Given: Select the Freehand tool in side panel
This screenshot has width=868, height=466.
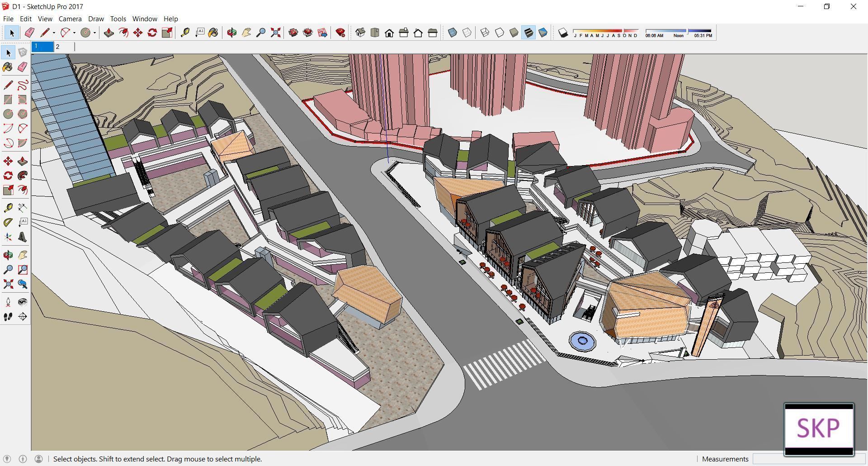Looking at the screenshot, I should 23,85.
